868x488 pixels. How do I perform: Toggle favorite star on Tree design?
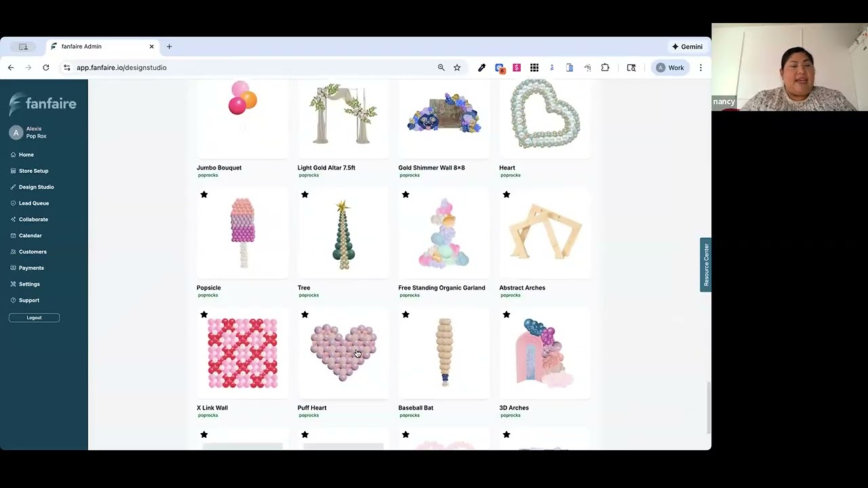point(304,195)
